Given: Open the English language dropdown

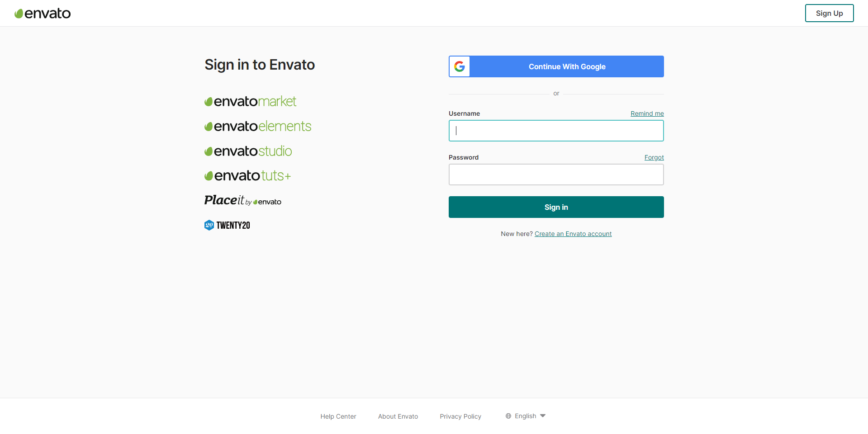Looking at the screenshot, I should (525, 415).
